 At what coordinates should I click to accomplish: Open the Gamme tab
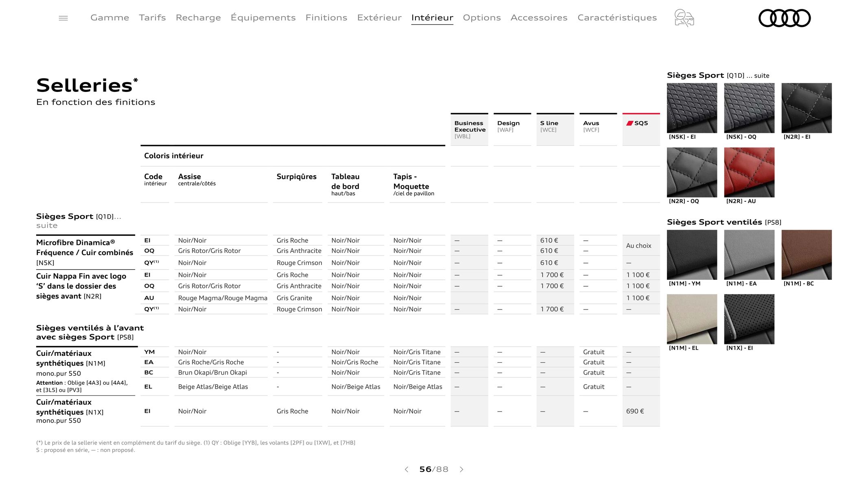pyautogui.click(x=109, y=17)
